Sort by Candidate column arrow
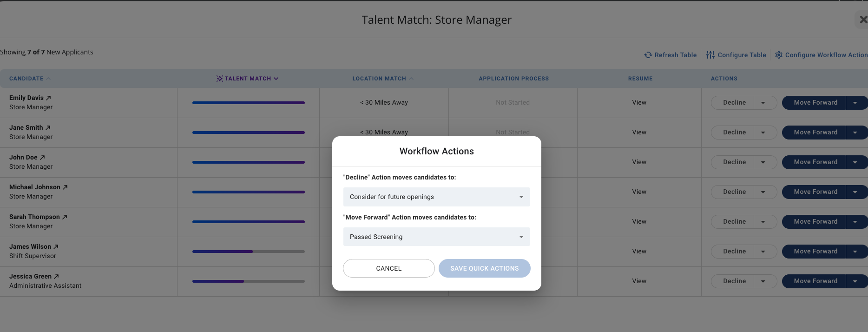This screenshot has height=332, width=868. [48, 79]
